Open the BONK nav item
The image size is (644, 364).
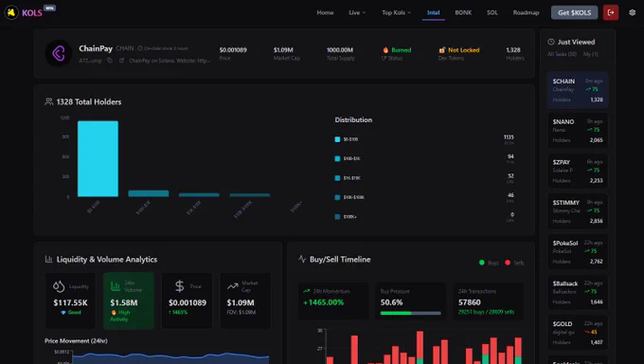click(x=463, y=12)
